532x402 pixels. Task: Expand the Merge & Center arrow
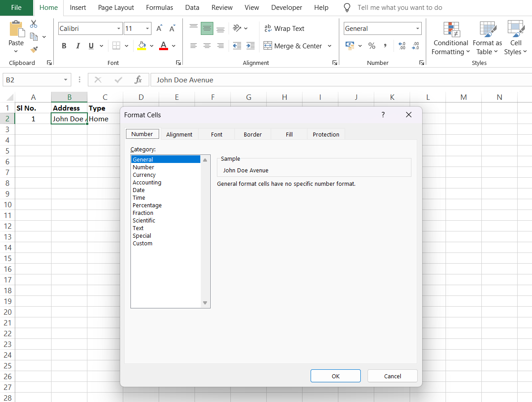point(329,46)
